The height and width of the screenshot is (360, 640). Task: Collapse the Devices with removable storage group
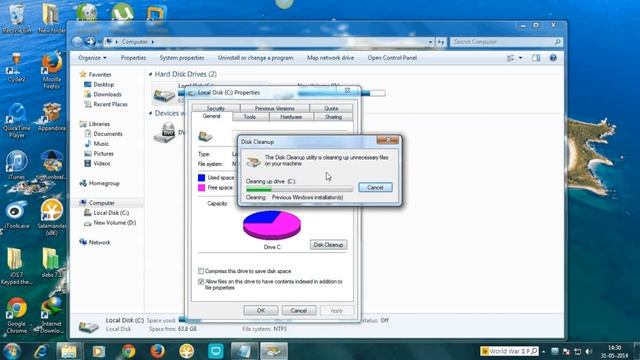click(150, 113)
